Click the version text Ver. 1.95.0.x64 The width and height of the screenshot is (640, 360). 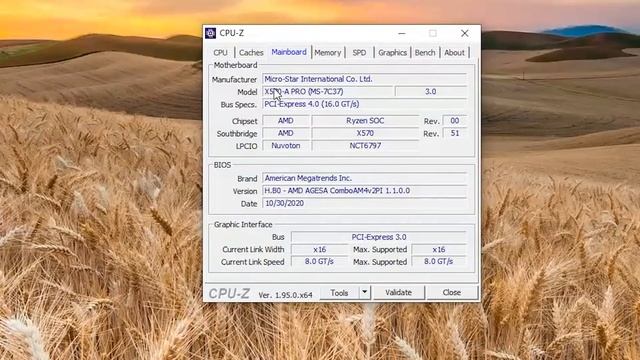point(285,295)
